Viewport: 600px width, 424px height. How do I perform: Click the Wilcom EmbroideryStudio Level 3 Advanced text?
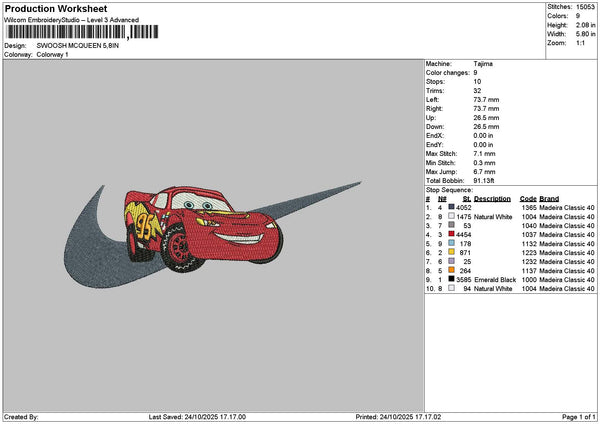point(72,20)
